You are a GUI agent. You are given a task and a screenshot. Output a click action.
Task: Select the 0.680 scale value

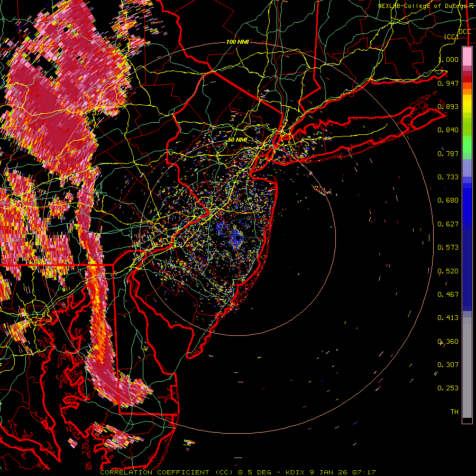pos(448,200)
